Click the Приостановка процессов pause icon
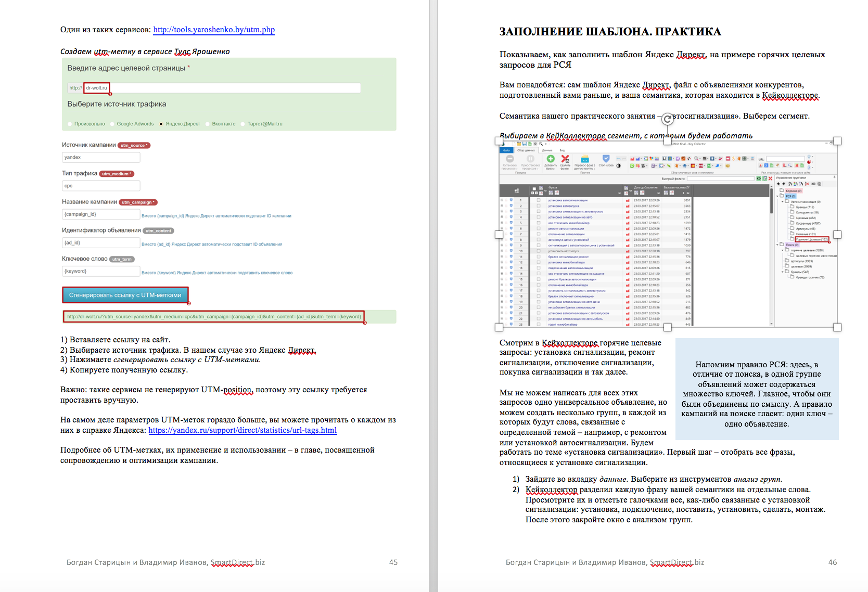The image size is (868, 592). 530,159
